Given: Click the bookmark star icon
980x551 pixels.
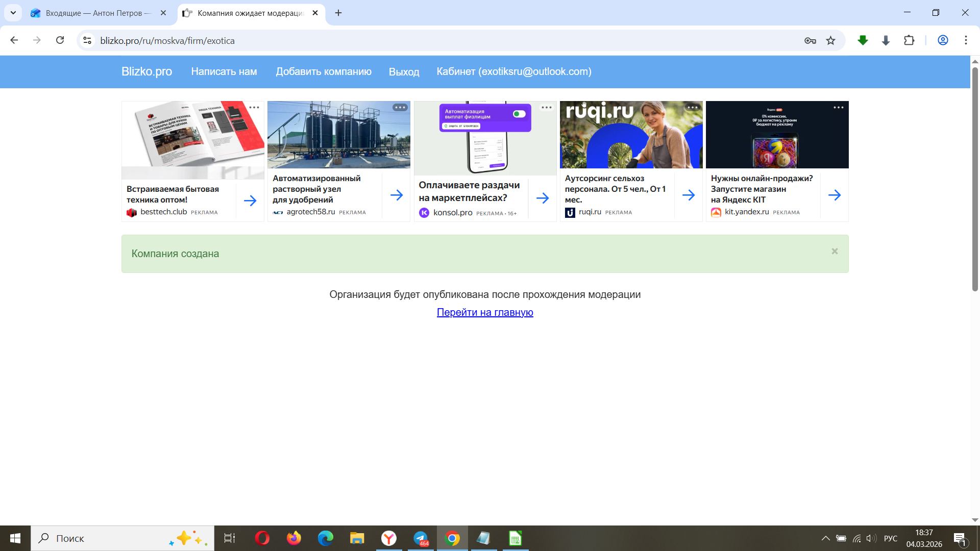Looking at the screenshot, I should coord(831,41).
